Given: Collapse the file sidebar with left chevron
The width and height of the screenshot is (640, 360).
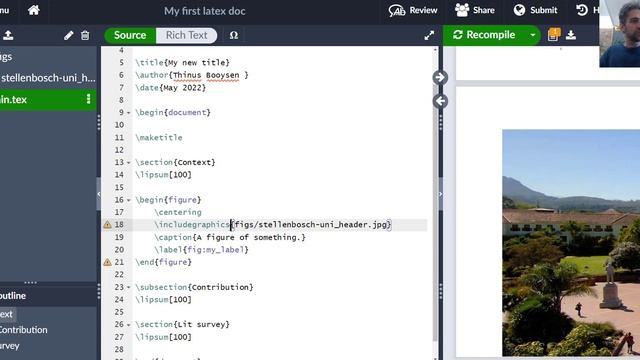Looking at the screenshot, I should 98,194.
